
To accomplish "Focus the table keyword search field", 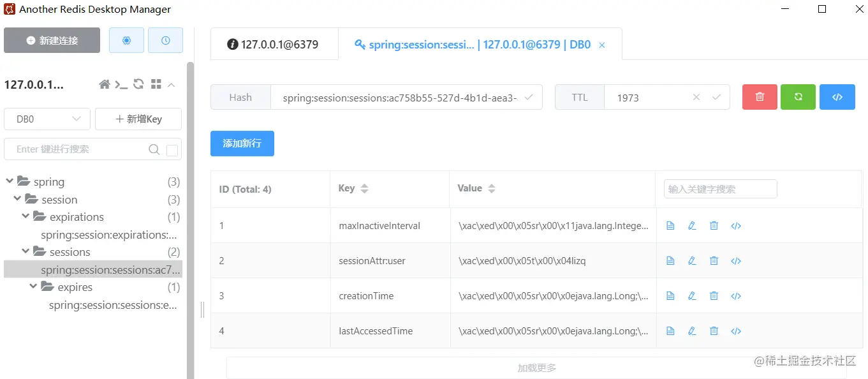I will tap(721, 189).
